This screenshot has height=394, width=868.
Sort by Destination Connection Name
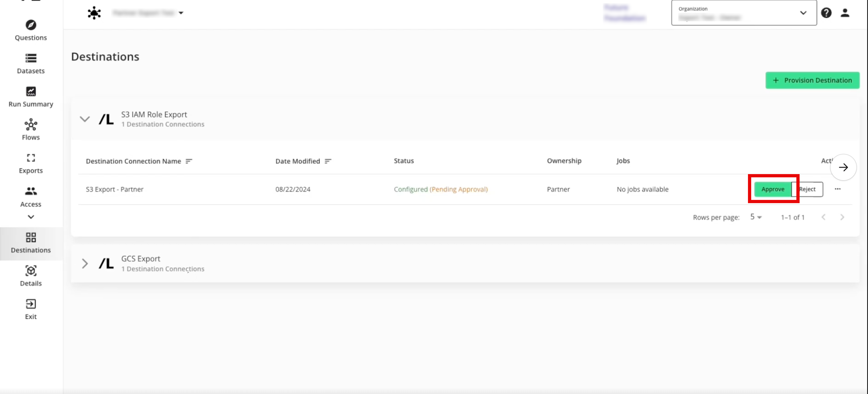(189, 161)
